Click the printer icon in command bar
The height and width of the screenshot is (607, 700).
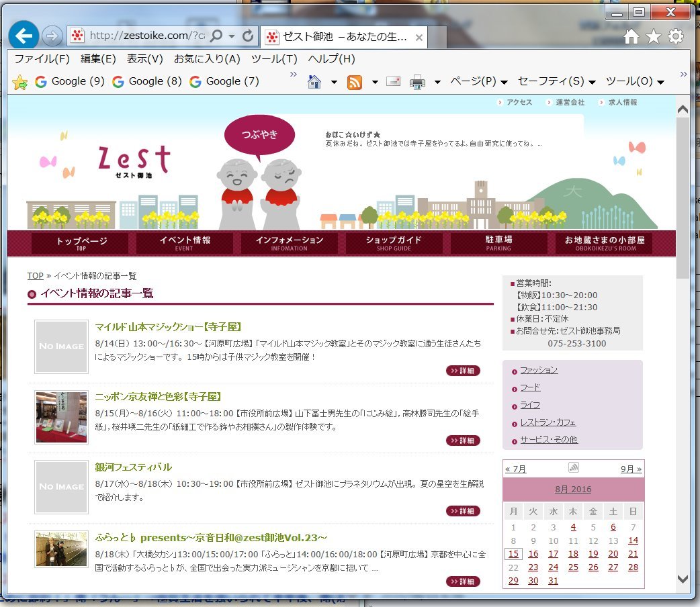(417, 82)
